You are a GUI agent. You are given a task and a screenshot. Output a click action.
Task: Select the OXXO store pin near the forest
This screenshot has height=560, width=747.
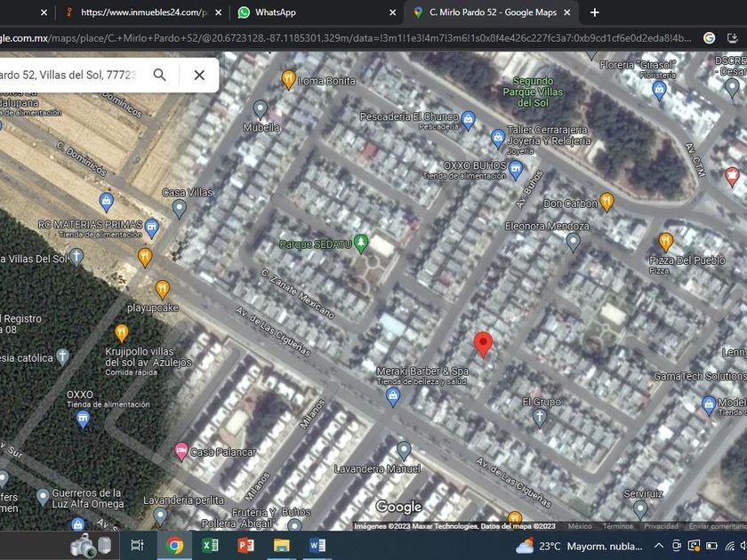[x=83, y=420]
